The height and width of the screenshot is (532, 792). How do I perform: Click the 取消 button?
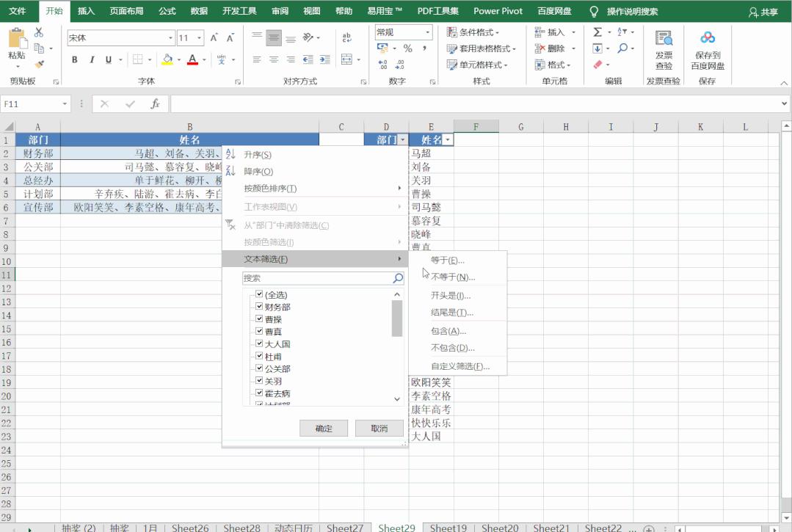(x=379, y=428)
